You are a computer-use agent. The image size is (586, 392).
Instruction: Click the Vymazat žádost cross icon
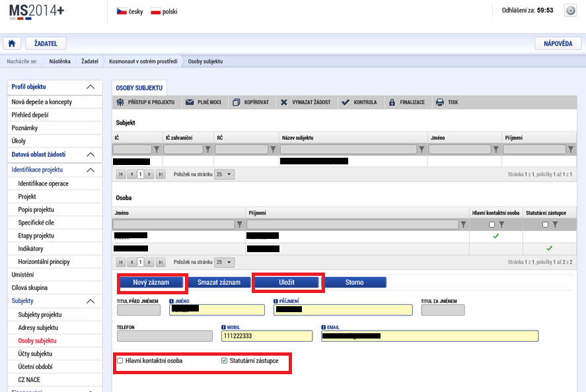click(x=284, y=102)
